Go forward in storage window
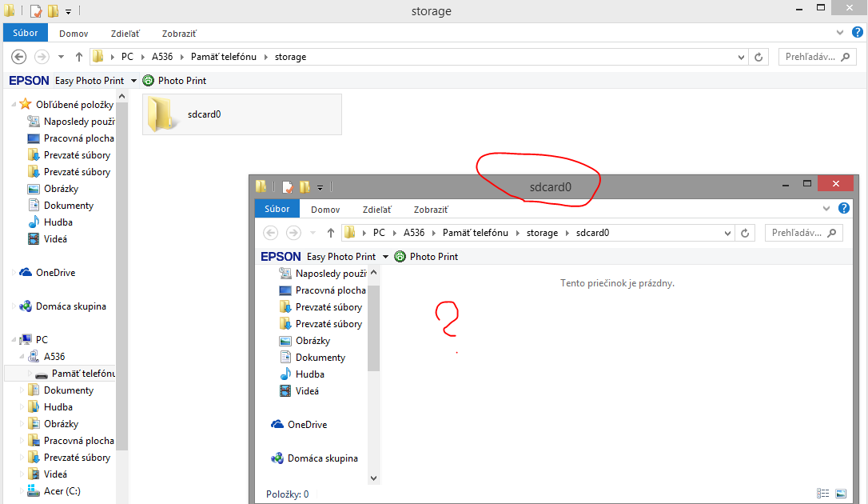Screen dimensions: 868x504 tap(42, 57)
